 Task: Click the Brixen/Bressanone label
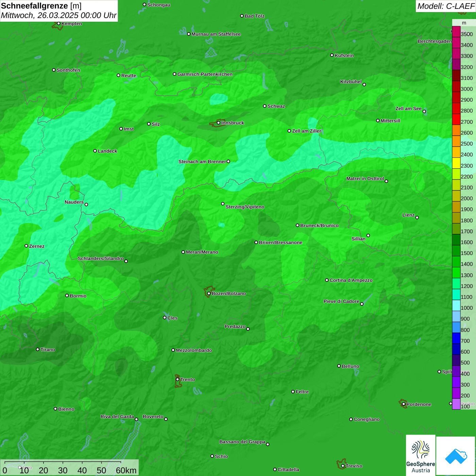tap(280, 242)
